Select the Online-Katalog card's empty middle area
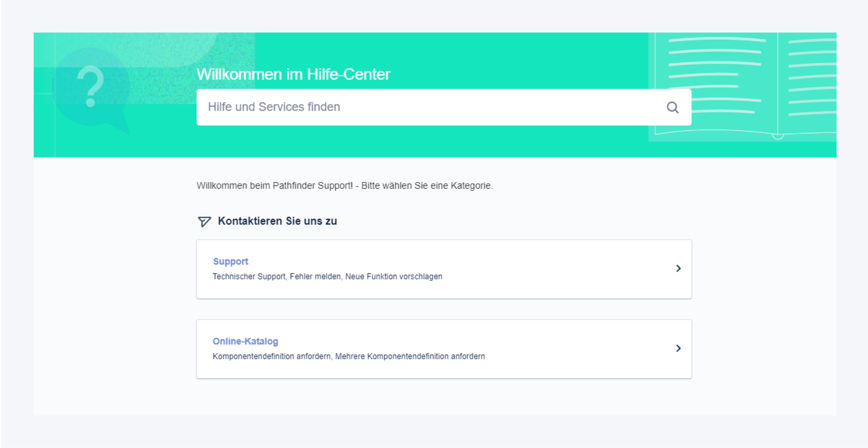The width and height of the screenshot is (868, 448). click(570, 349)
